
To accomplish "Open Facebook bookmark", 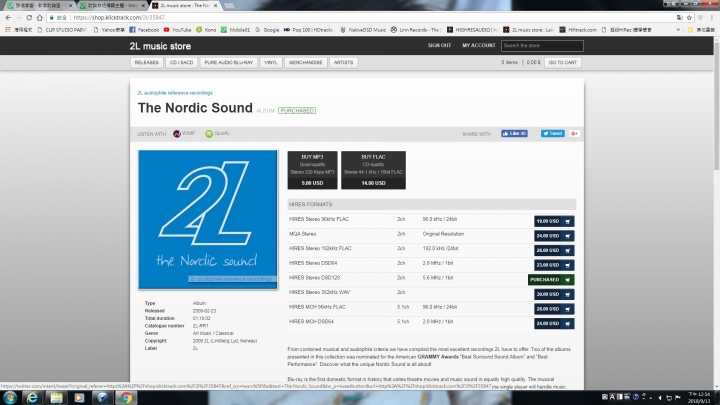I will pos(144,29).
